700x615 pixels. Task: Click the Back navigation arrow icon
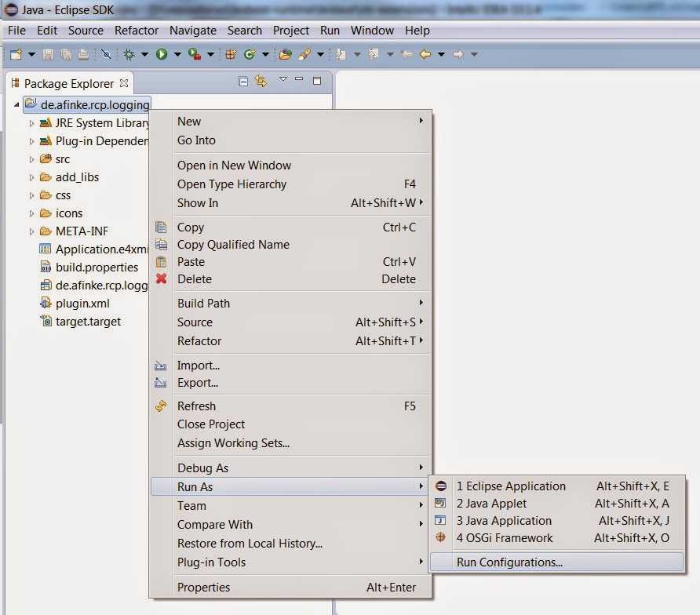pos(425,54)
